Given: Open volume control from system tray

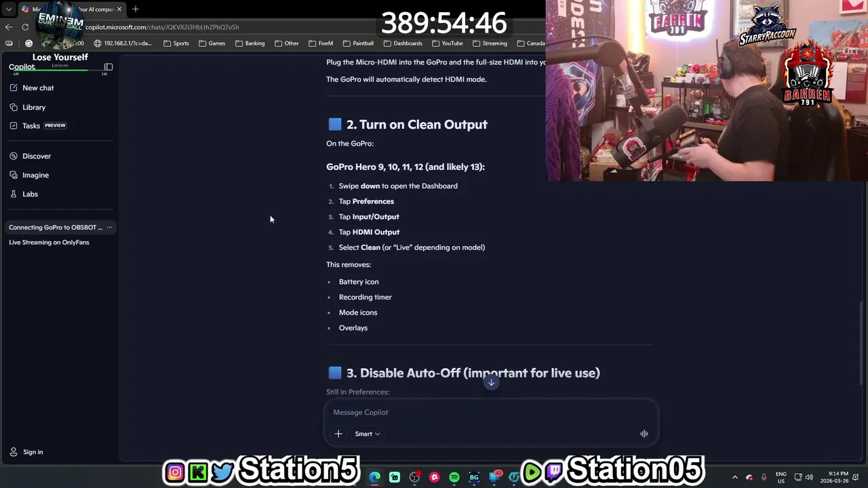Looking at the screenshot, I should click(x=809, y=477).
